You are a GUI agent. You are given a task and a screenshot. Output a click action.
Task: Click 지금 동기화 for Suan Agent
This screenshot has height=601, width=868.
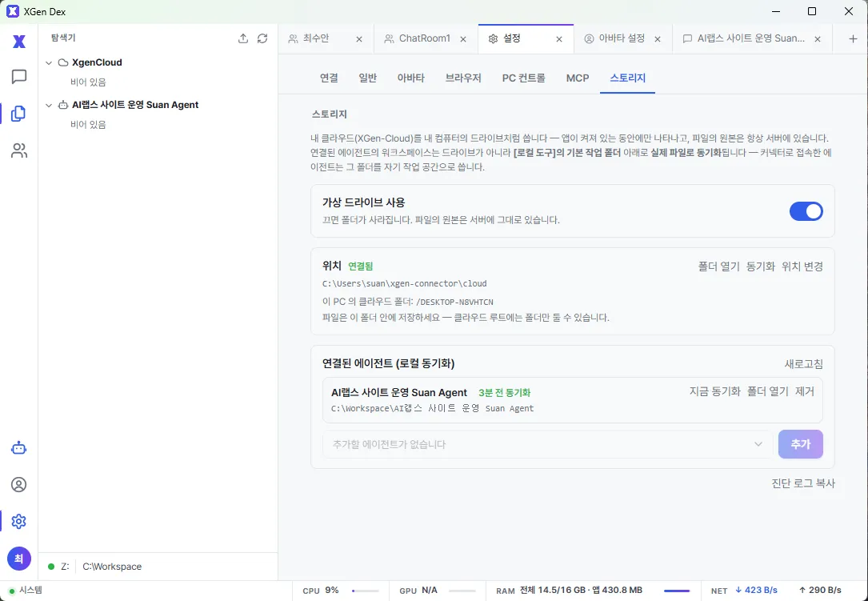coord(714,391)
